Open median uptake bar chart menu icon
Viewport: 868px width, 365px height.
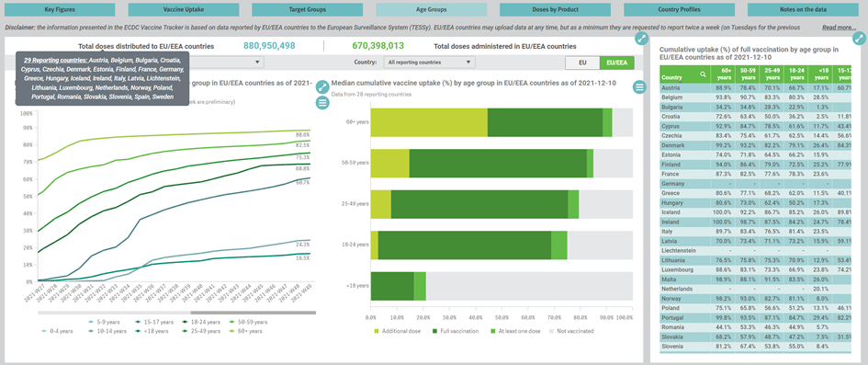click(639, 87)
